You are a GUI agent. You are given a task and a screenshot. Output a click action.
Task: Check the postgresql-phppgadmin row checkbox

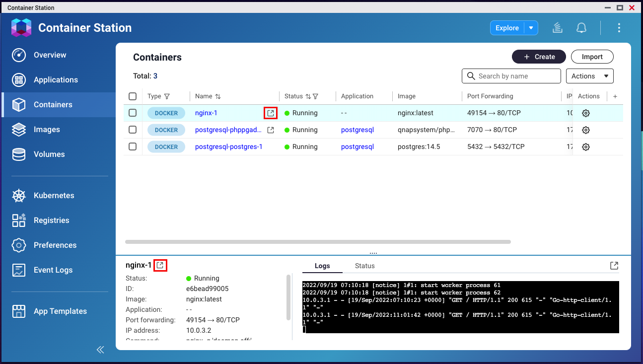pyautogui.click(x=133, y=130)
